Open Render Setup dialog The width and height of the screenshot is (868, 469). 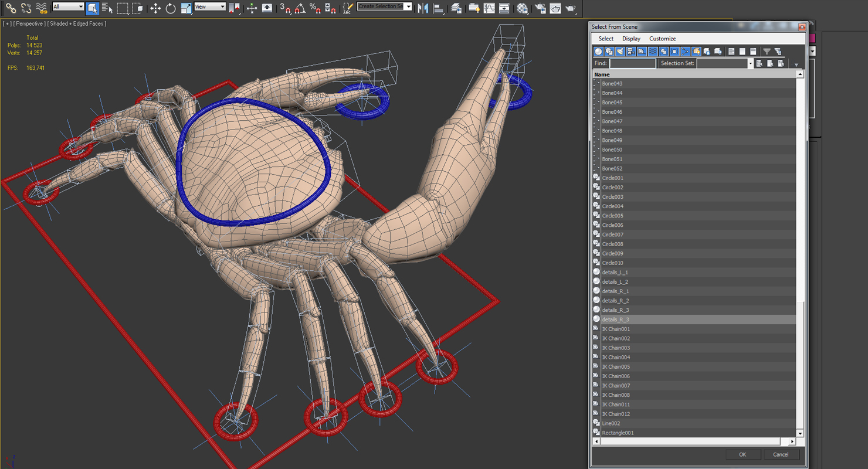click(x=540, y=8)
